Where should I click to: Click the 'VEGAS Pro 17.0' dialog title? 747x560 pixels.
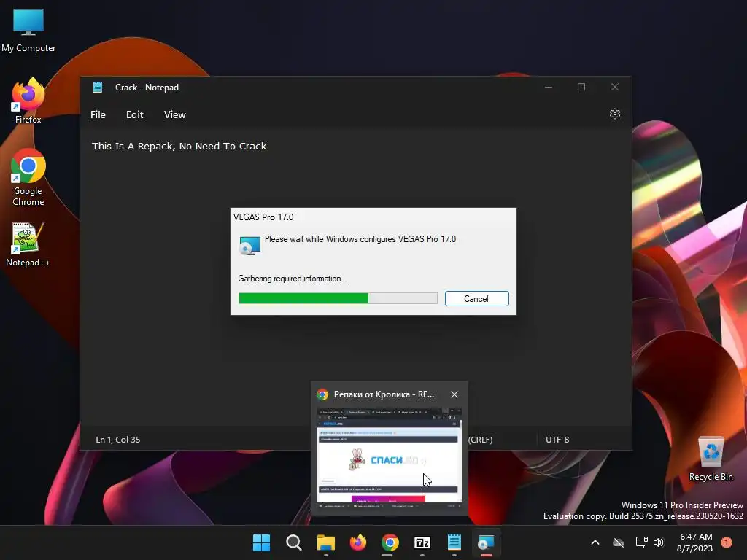click(x=263, y=217)
